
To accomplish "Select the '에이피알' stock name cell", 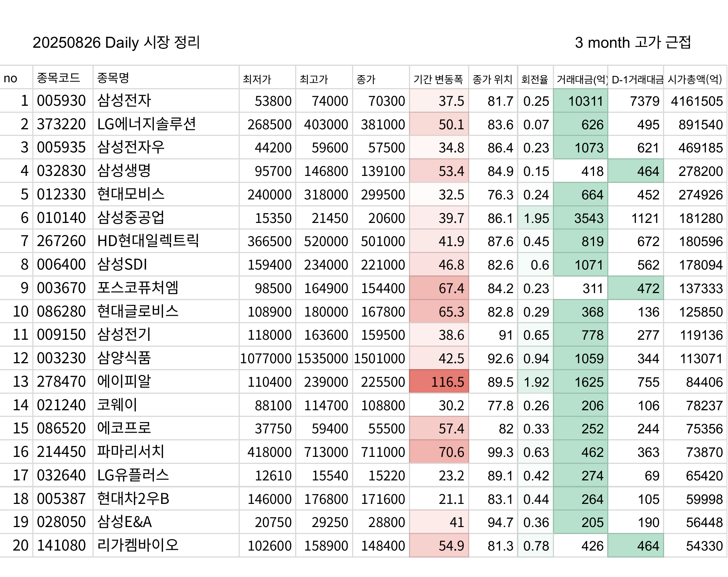I will tap(166, 382).
